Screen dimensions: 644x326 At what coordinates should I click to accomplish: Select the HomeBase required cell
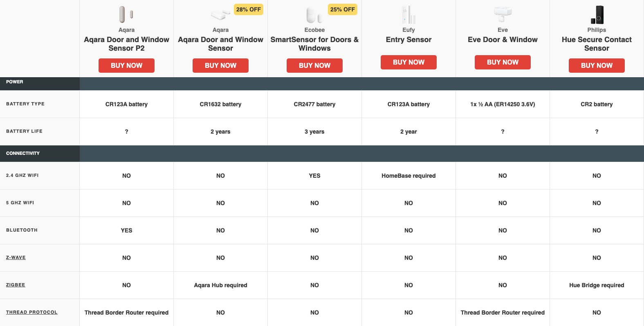click(x=408, y=176)
